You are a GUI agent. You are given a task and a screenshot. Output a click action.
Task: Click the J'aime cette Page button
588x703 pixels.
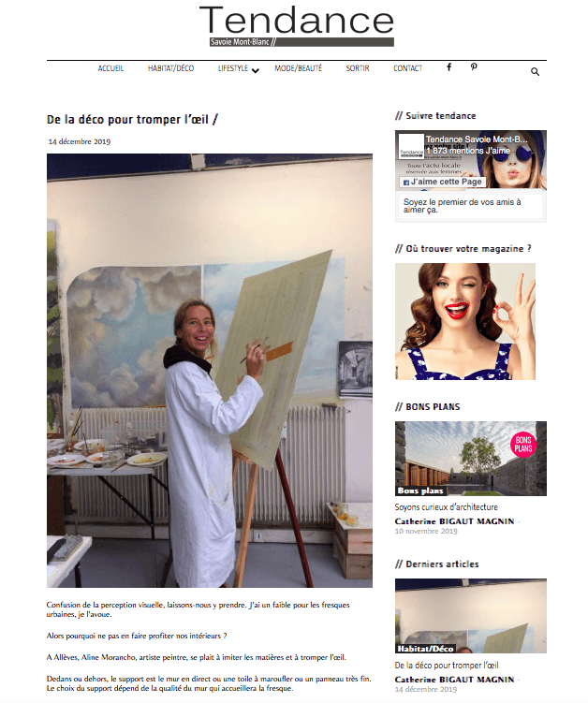point(443,182)
